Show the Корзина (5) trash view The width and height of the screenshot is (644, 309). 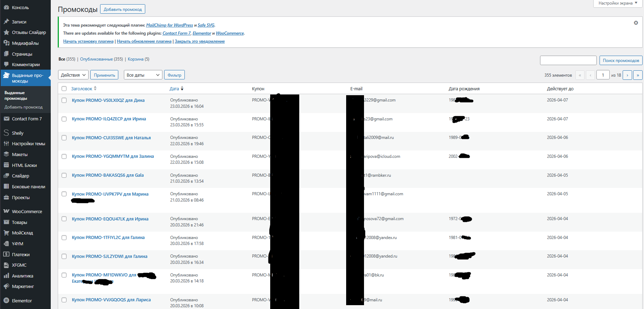click(x=138, y=59)
